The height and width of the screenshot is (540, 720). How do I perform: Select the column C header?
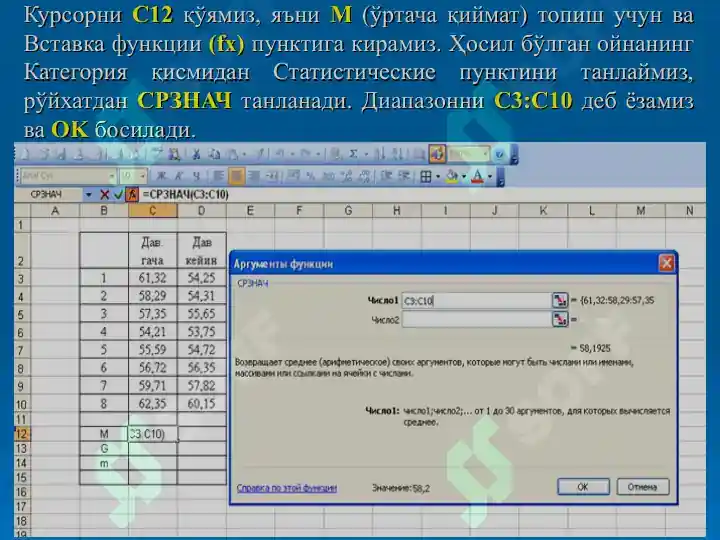click(x=152, y=211)
